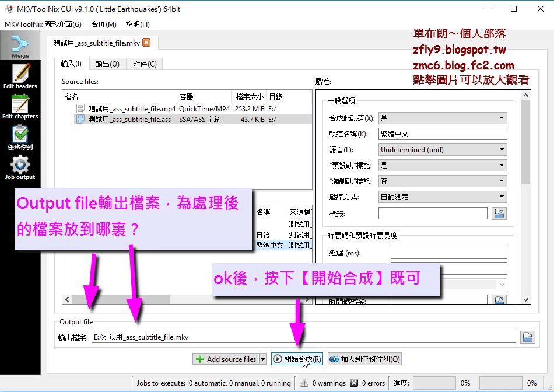Image resolution: width=554 pixels, height=392 pixels.
Task: Click first progress bar in status bar
Action: tap(434, 383)
